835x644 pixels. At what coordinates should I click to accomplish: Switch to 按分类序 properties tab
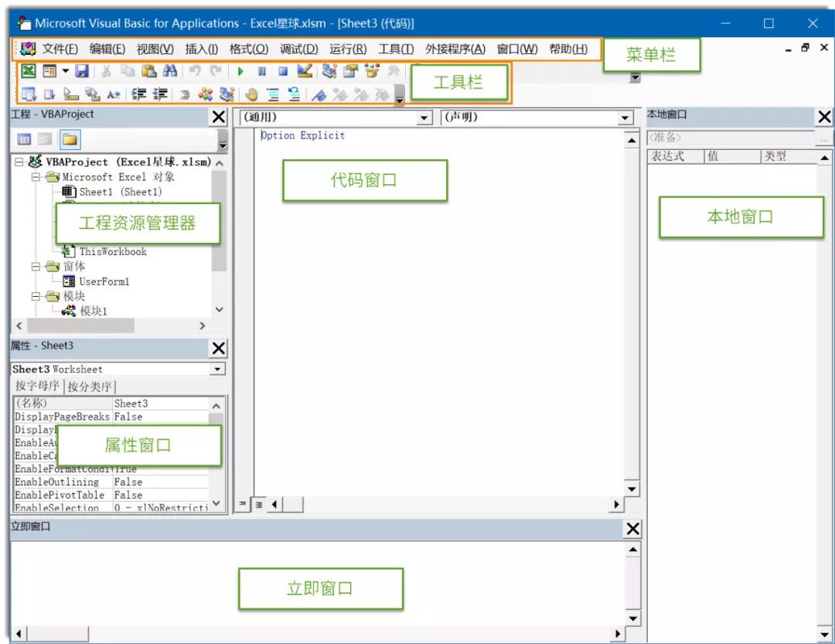click(90, 387)
